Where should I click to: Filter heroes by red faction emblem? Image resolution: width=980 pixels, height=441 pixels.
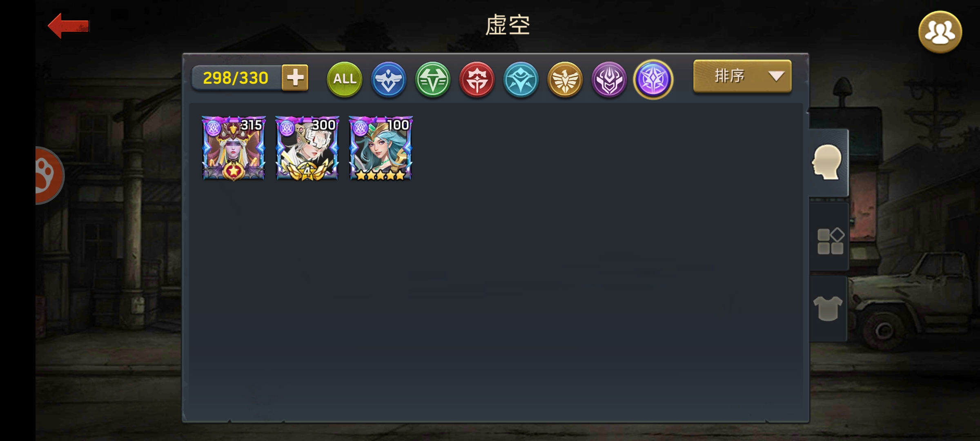[x=477, y=79]
